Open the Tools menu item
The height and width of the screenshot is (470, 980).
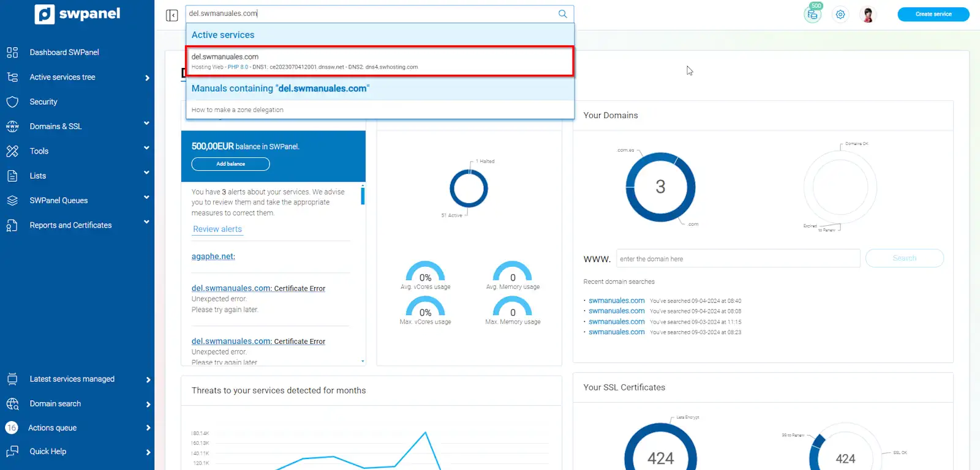tap(39, 151)
